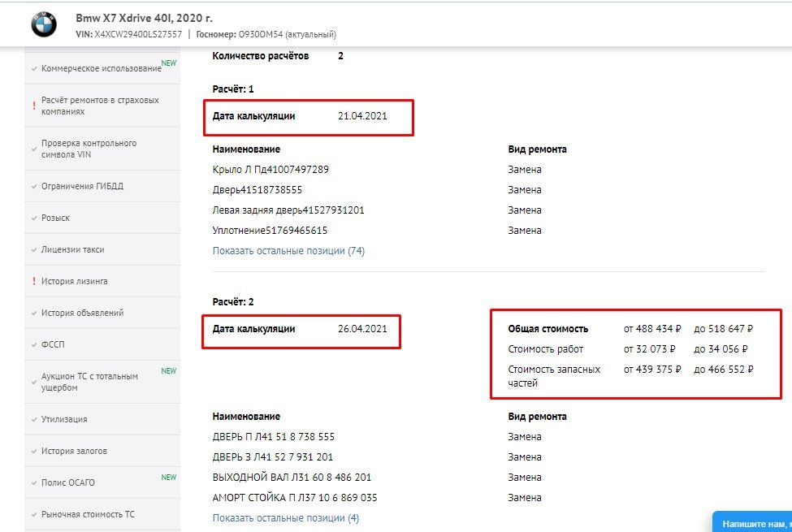
Task: Click checkmark icon beside Ограничения ГИБДД
Action: coord(34,187)
